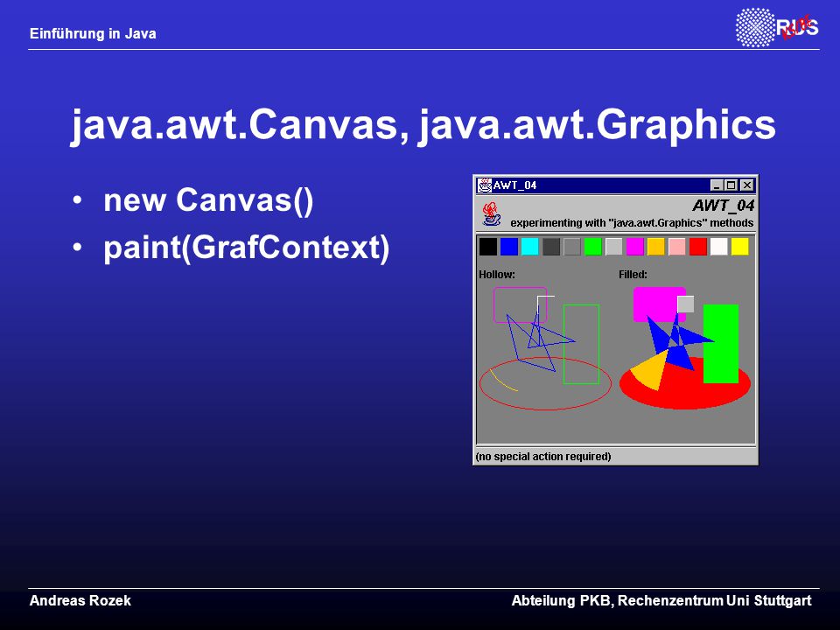Image resolution: width=840 pixels, height=630 pixels.
Task: Click the slide title "java.awt.Canvas, java.awt.Graphics"
Action: pyautogui.click(x=423, y=125)
